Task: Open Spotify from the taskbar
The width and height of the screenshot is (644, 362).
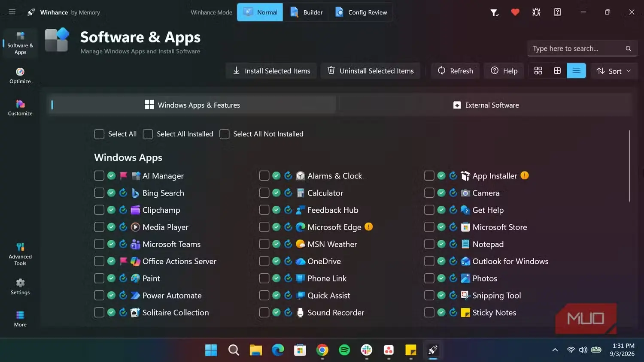Action: [344, 350]
